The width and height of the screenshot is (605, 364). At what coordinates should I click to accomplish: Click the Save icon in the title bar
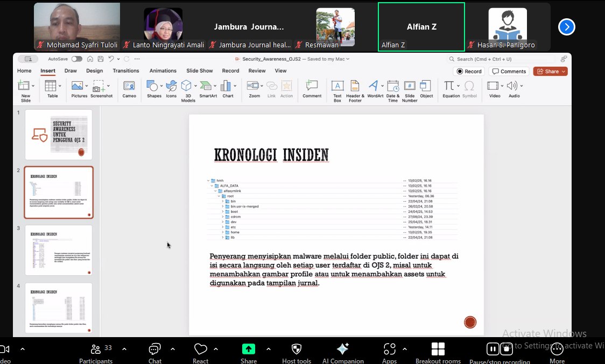pos(100,59)
